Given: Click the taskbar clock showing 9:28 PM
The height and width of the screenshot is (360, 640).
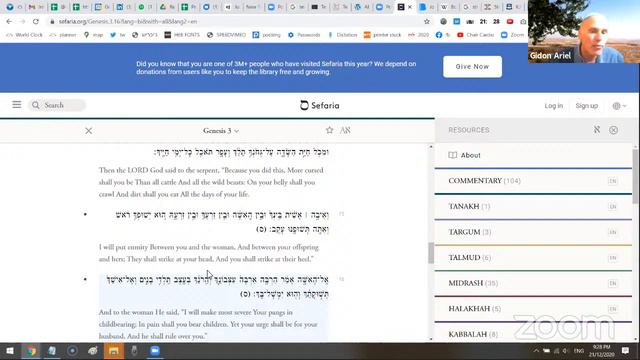Looking at the screenshot, I should click(x=601, y=351).
